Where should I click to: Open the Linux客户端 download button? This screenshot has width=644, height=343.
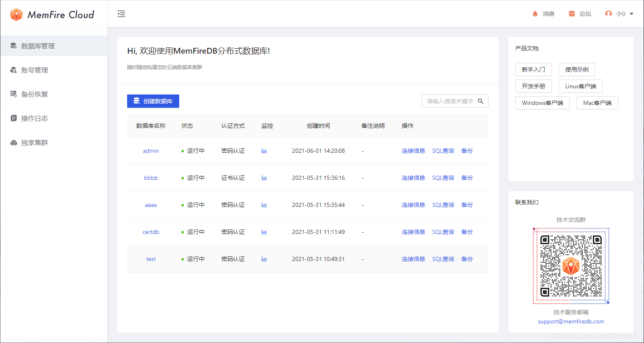[x=581, y=86]
